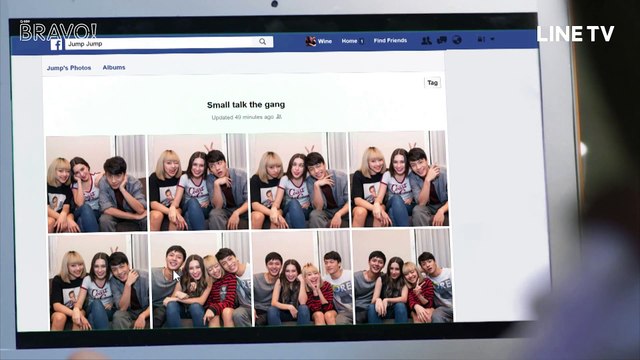Click the audience icon beside 'Updated 49 minutes ago'

pyautogui.click(x=279, y=117)
